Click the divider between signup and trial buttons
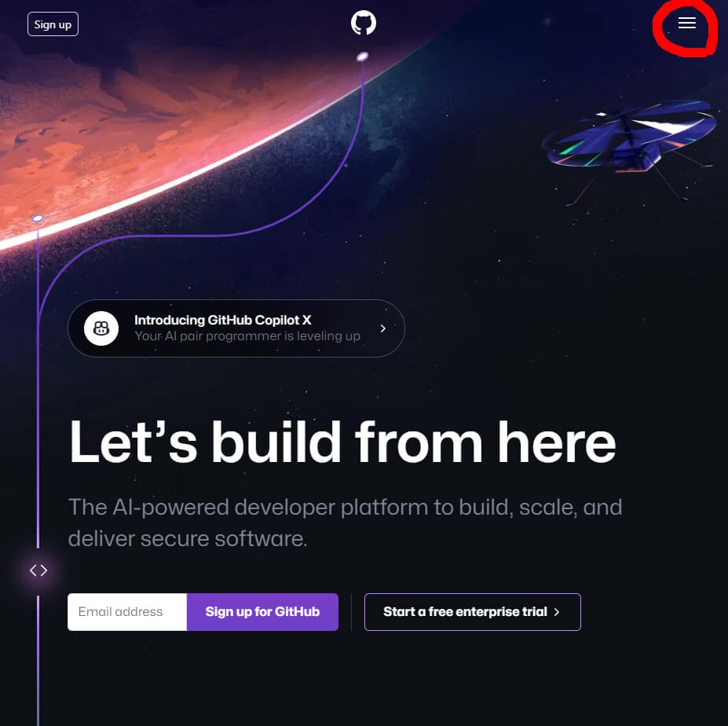This screenshot has width=728, height=726. coord(352,612)
